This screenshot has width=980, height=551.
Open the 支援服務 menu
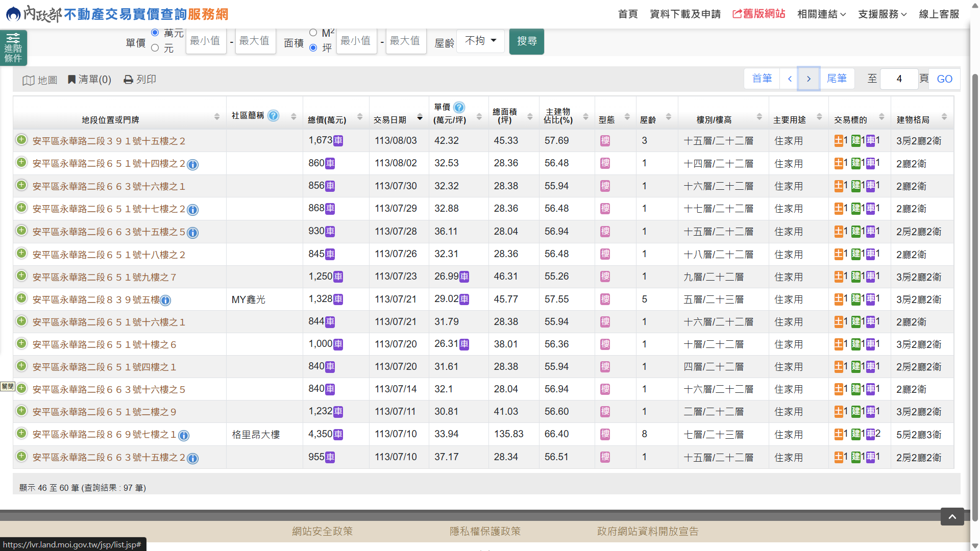point(882,14)
